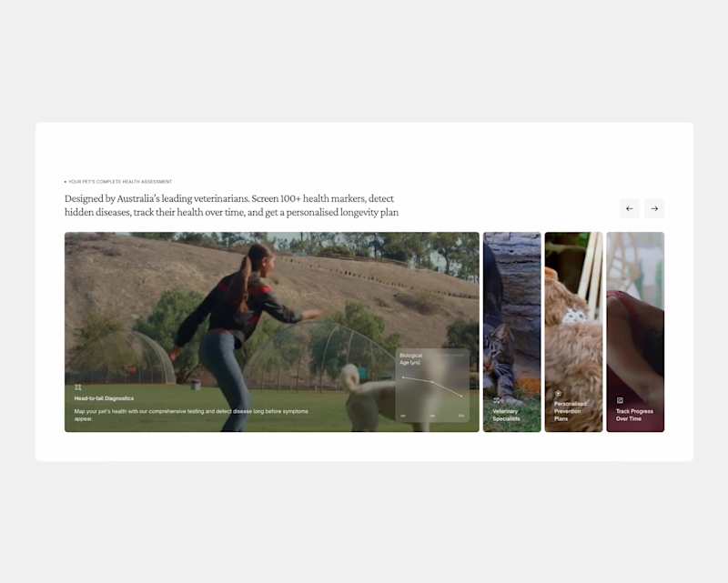Click the 'Designed by Australia's leading veterinarians' heading

(x=231, y=206)
